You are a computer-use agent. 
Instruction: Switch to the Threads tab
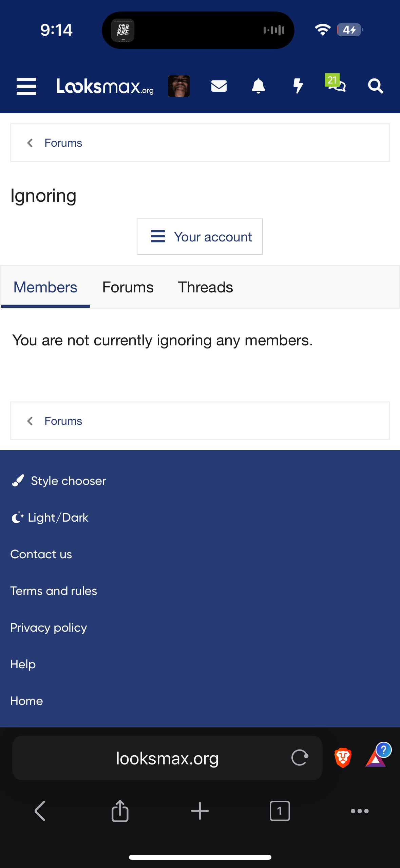(205, 287)
